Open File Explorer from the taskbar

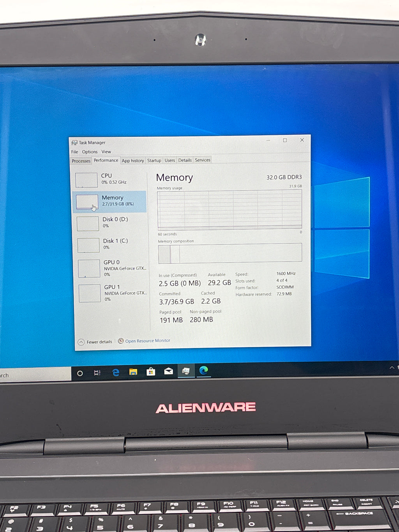coord(133,372)
